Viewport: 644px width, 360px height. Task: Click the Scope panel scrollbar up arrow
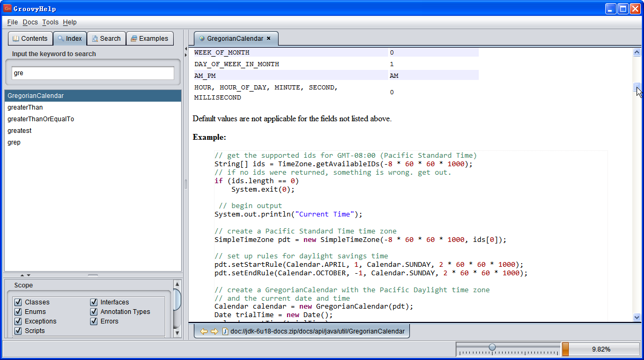pos(177,284)
